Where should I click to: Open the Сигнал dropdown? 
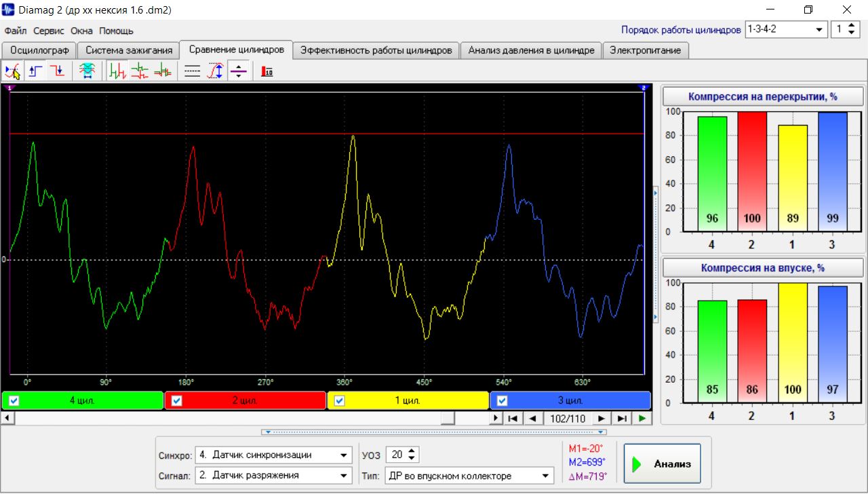(344, 475)
